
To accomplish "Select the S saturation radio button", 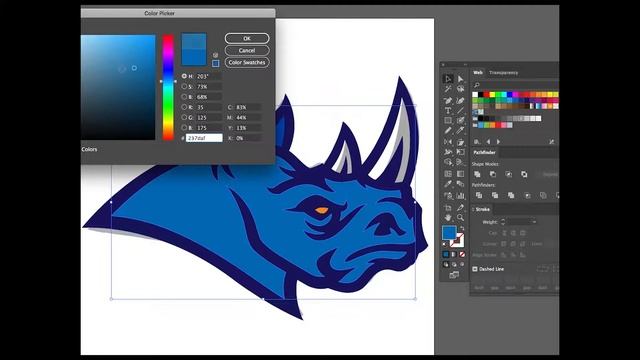I will tap(184, 87).
